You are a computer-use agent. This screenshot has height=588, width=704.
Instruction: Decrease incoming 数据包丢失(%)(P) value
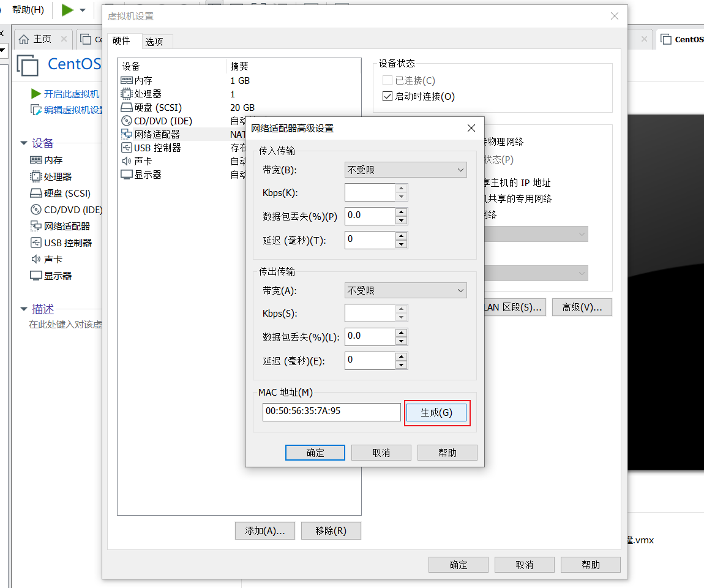coord(402,220)
